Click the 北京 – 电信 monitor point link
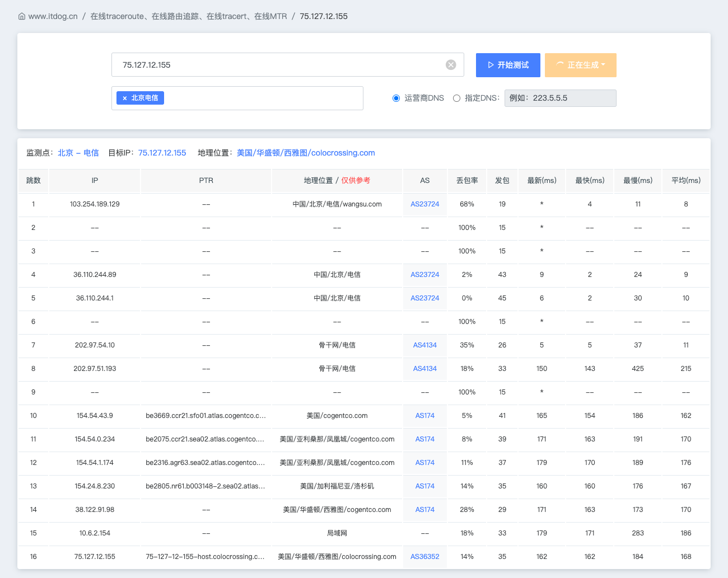728x578 pixels. [x=78, y=153]
